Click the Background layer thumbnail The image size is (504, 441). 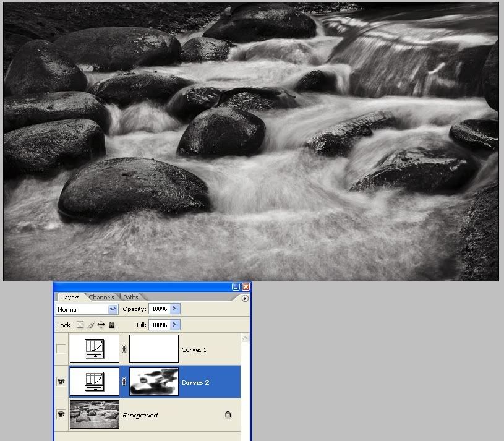[95, 414]
